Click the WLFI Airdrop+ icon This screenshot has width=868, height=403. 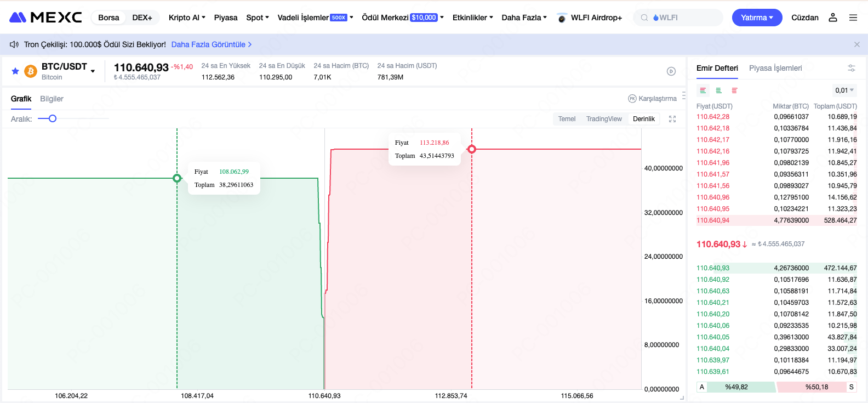(562, 18)
